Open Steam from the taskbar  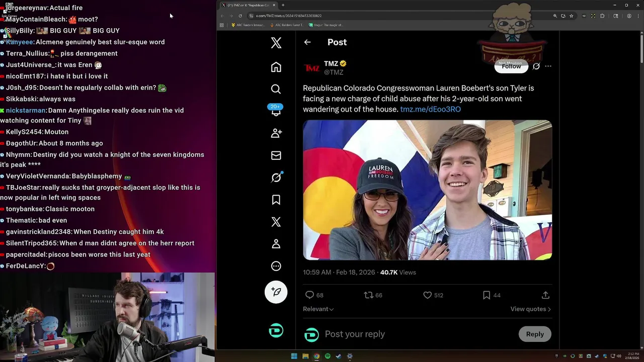click(x=339, y=356)
